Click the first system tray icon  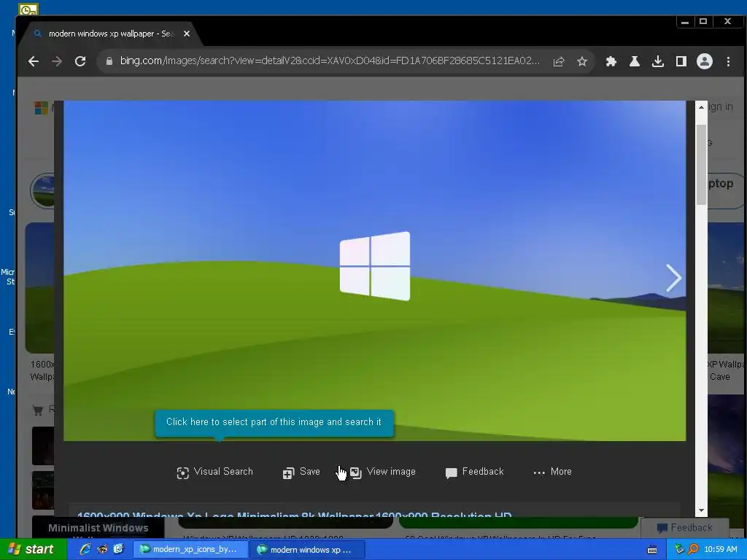click(x=679, y=549)
